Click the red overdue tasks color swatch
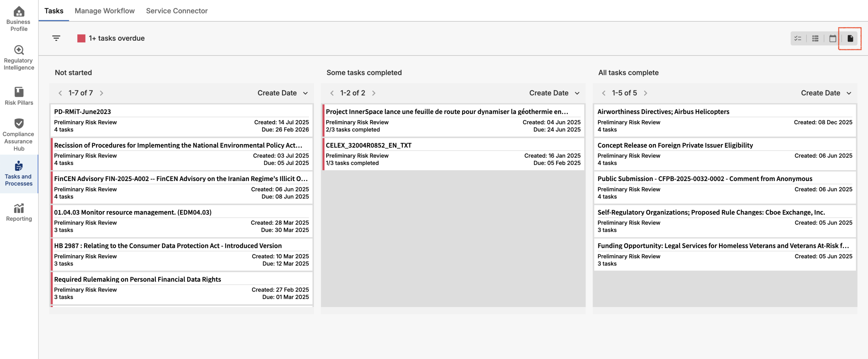 point(81,38)
